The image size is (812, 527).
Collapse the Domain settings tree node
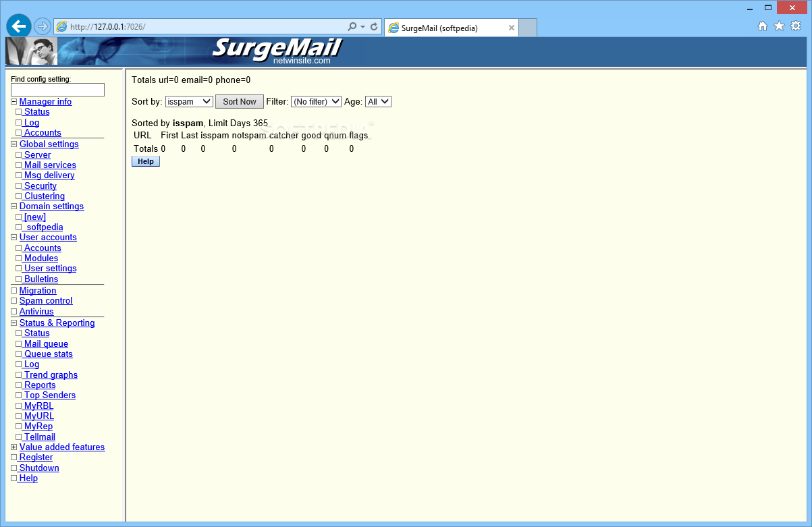pyautogui.click(x=13, y=206)
